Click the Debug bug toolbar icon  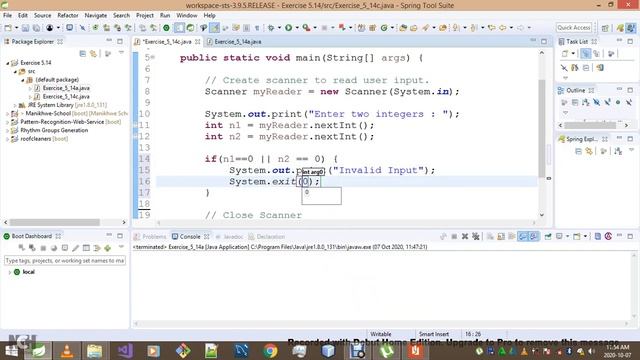tap(271, 28)
